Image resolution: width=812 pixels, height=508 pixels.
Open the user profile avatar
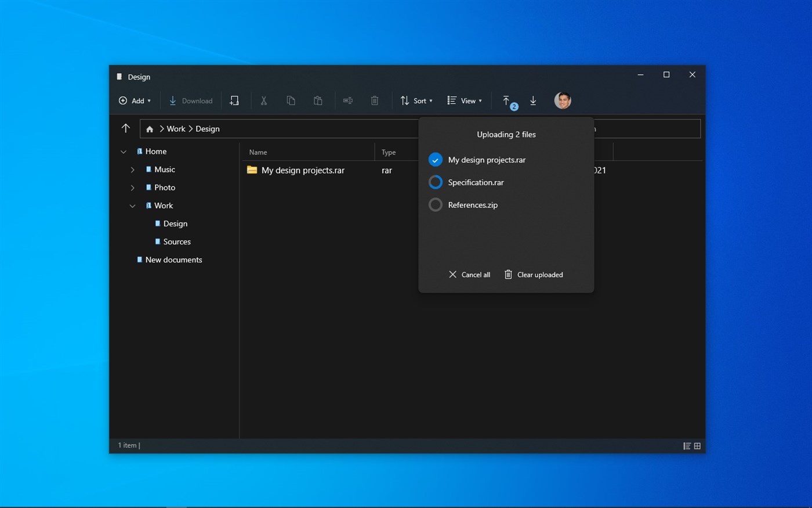pyautogui.click(x=563, y=100)
